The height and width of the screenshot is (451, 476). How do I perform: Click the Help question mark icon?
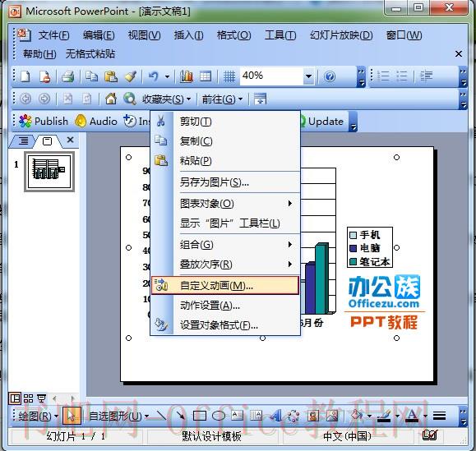(330, 76)
